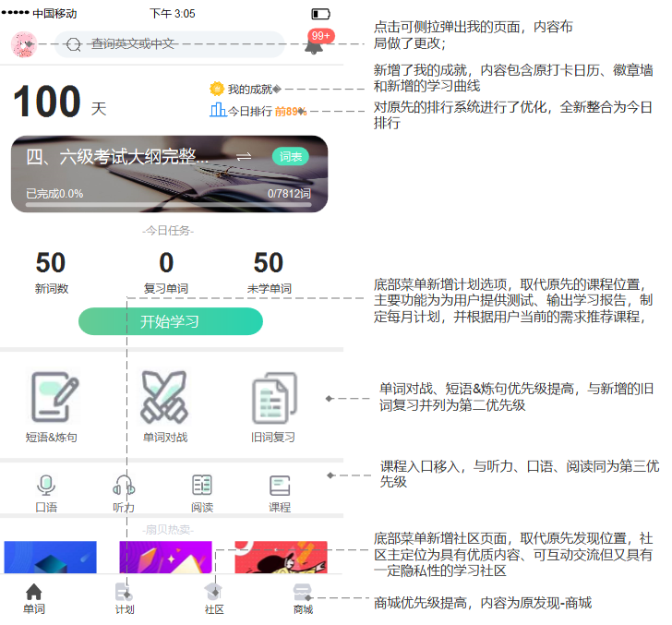Click the 前89% ranking value
The image size is (672, 625).
click(290, 112)
